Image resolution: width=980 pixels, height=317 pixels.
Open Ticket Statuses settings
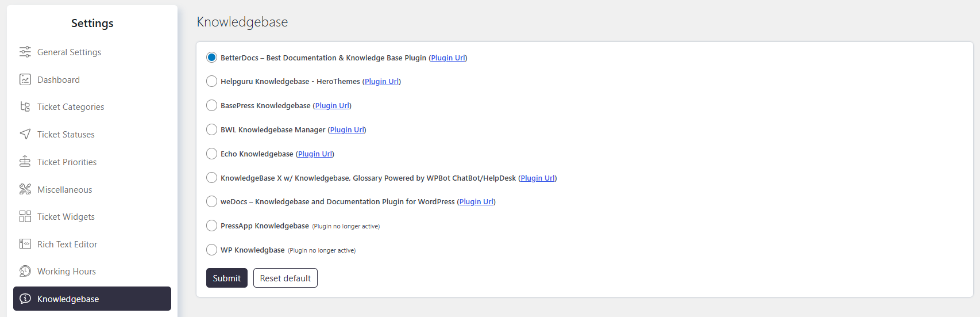pyautogui.click(x=92, y=134)
